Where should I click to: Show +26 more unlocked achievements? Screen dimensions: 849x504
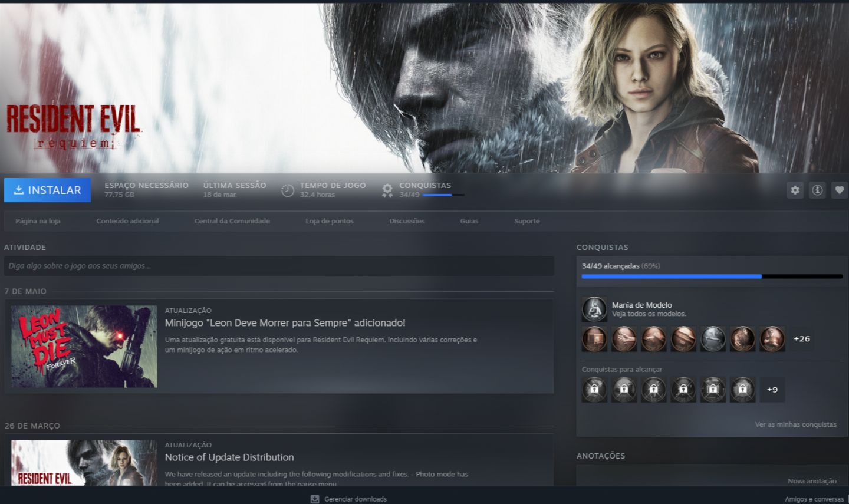pyautogui.click(x=802, y=339)
